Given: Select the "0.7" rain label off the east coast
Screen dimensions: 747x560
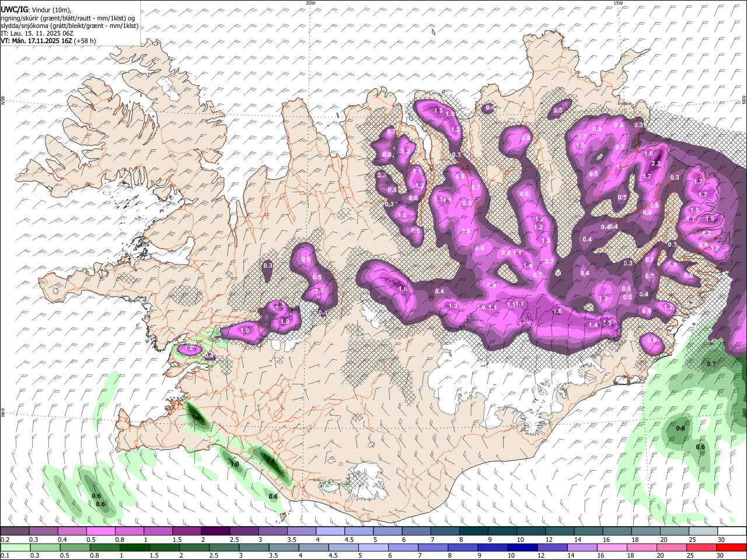Looking at the screenshot, I should 711,364.
